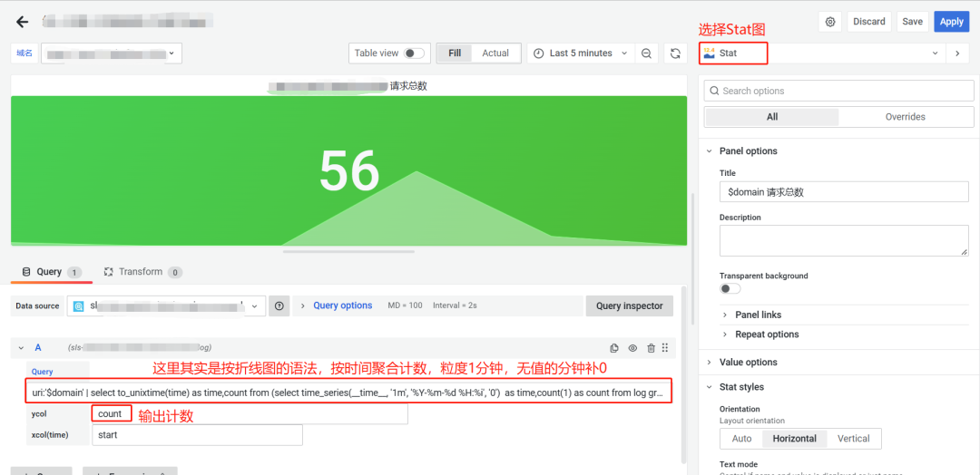Select the All options tab
980x475 pixels.
coord(772,117)
